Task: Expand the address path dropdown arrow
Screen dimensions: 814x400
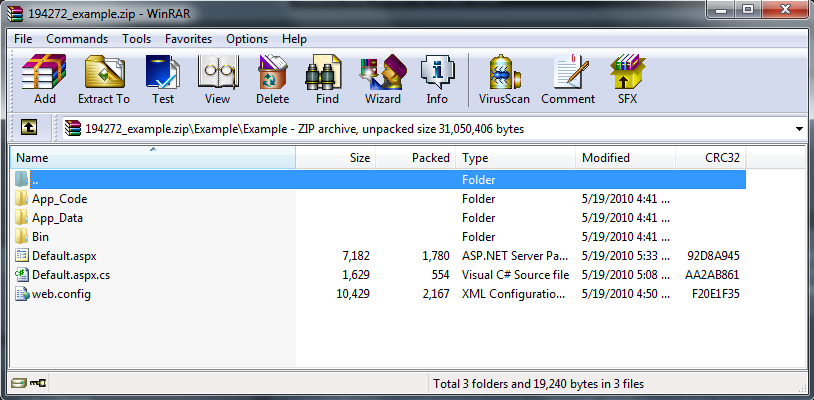Action: tap(799, 129)
